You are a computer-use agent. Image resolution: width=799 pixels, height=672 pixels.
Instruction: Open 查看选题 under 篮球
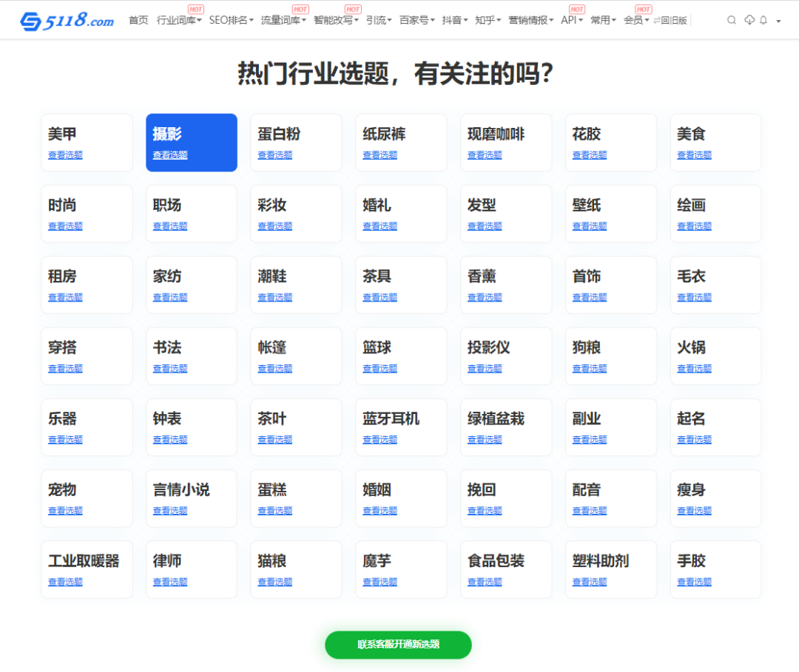click(380, 369)
